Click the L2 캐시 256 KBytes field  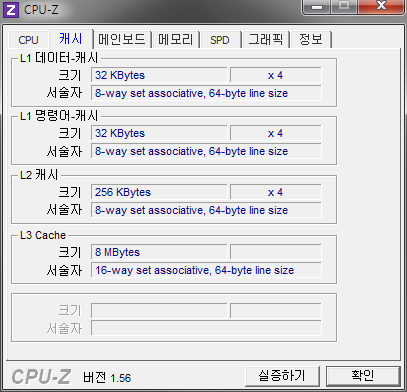click(159, 192)
